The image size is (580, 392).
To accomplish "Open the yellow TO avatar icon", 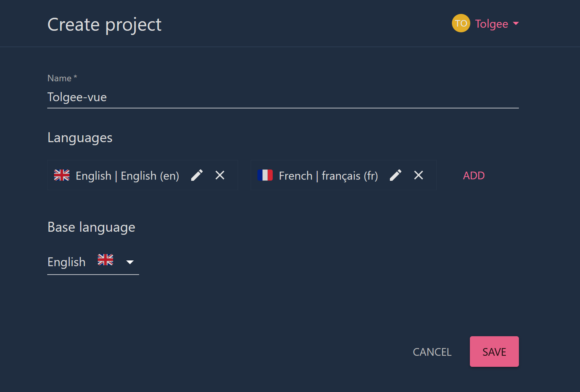I will 461,23.
